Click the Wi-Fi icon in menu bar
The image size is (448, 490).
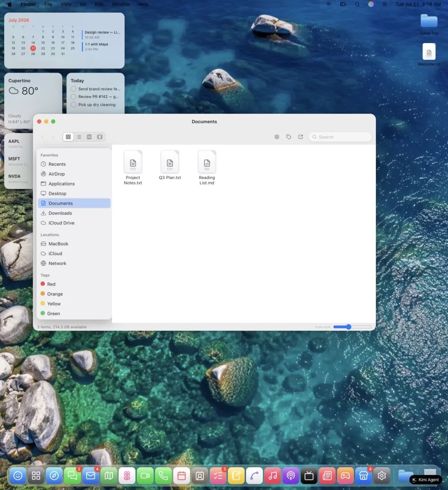[329, 5]
